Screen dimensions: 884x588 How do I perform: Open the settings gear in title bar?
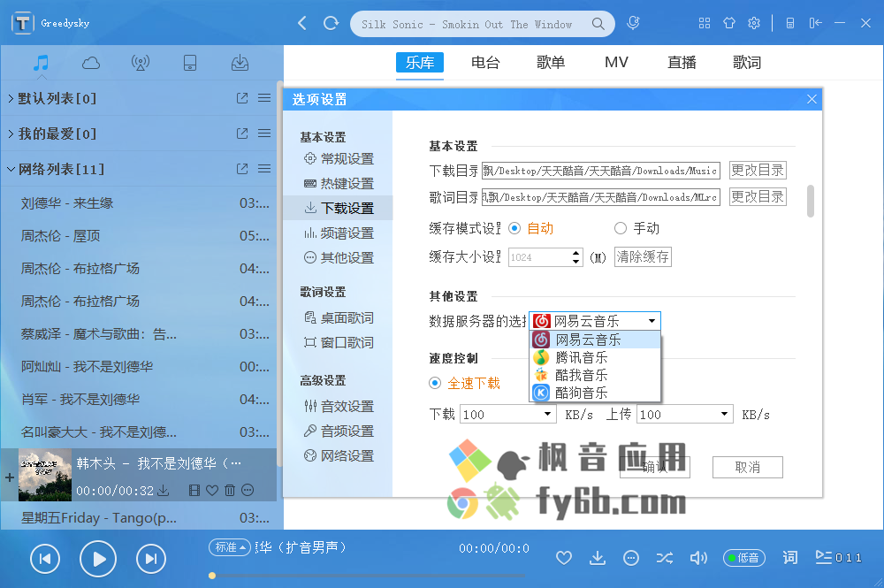click(754, 23)
